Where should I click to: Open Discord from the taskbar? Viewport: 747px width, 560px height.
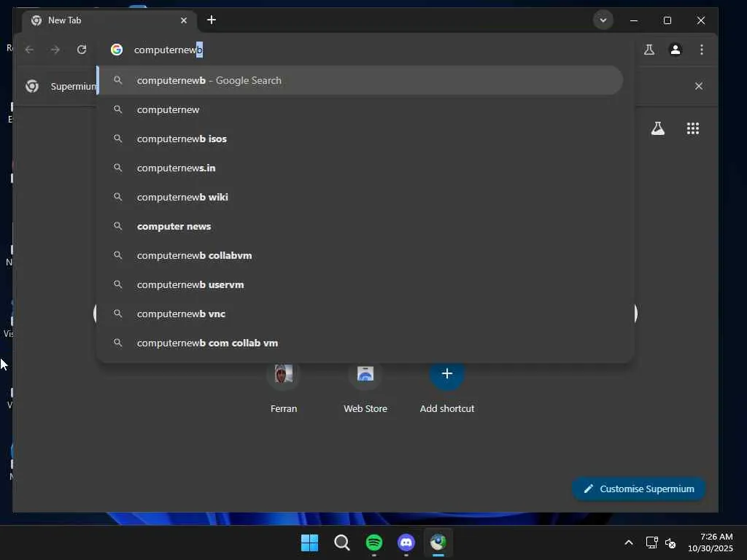[x=406, y=542]
